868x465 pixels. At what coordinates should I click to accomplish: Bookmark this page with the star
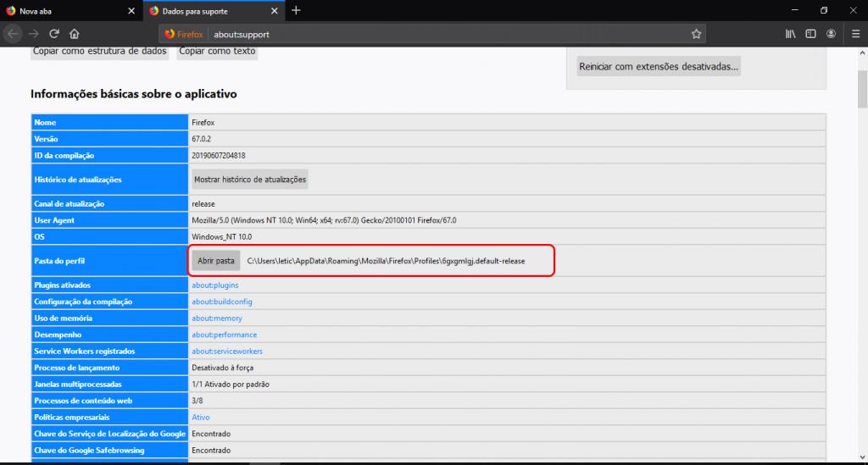click(697, 34)
